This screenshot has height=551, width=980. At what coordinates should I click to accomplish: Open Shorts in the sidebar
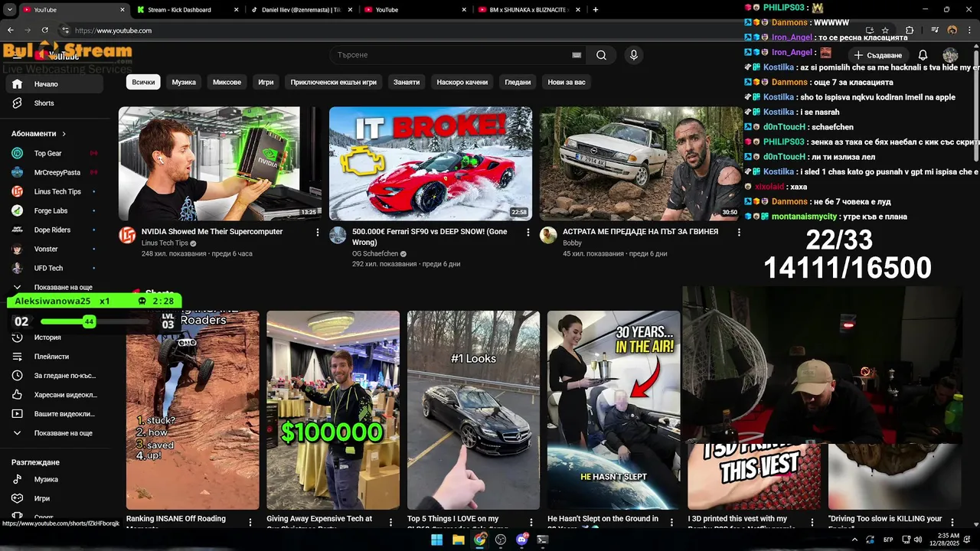(x=54, y=103)
